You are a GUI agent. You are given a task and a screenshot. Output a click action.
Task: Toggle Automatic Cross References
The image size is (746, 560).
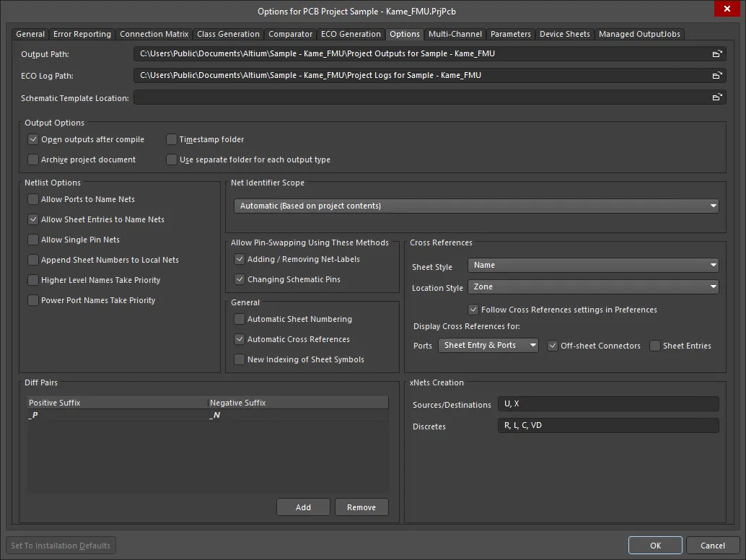click(240, 339)
